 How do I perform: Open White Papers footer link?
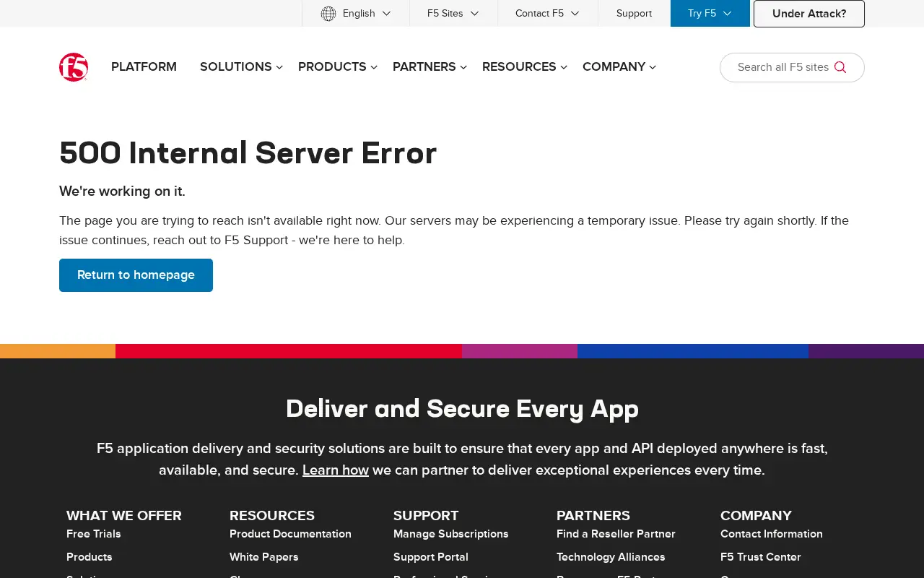pos(264,557)
